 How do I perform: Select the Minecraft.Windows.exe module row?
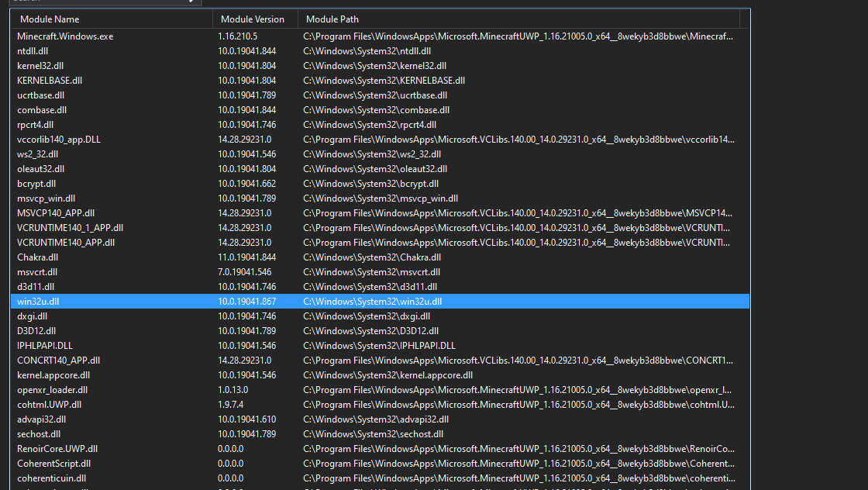(x=65, y=36)
